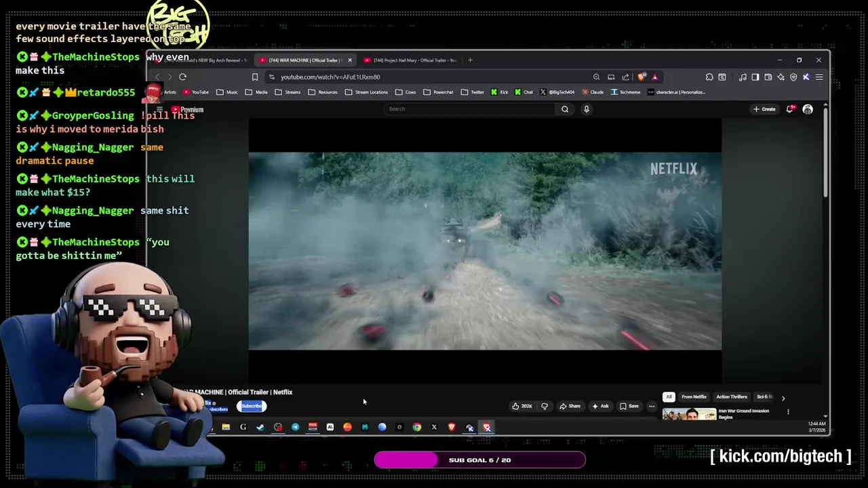Open a new browser tab
The image size is (868, 488).
470,60
